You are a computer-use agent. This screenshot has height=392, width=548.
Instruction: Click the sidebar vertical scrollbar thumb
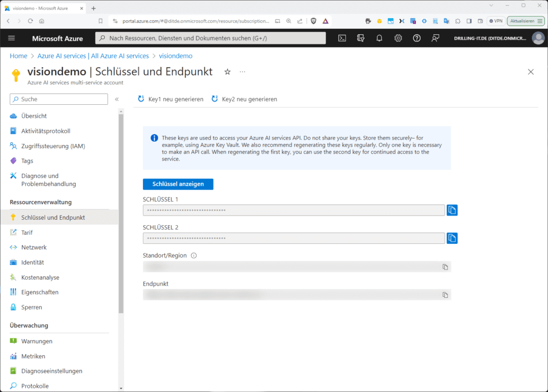(121, 214)
